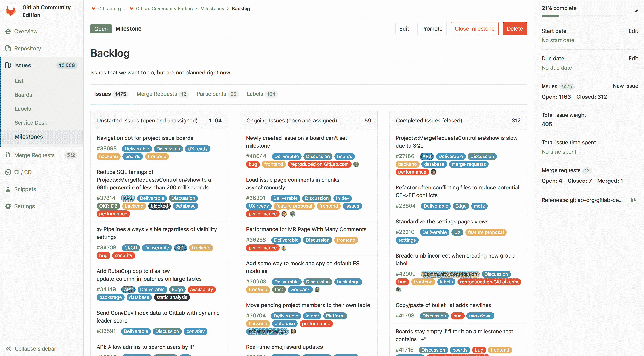Click the Issues icon in the sidebar
Image resolution: width=644 pixels, height=356 pixels.
[8, 65]
